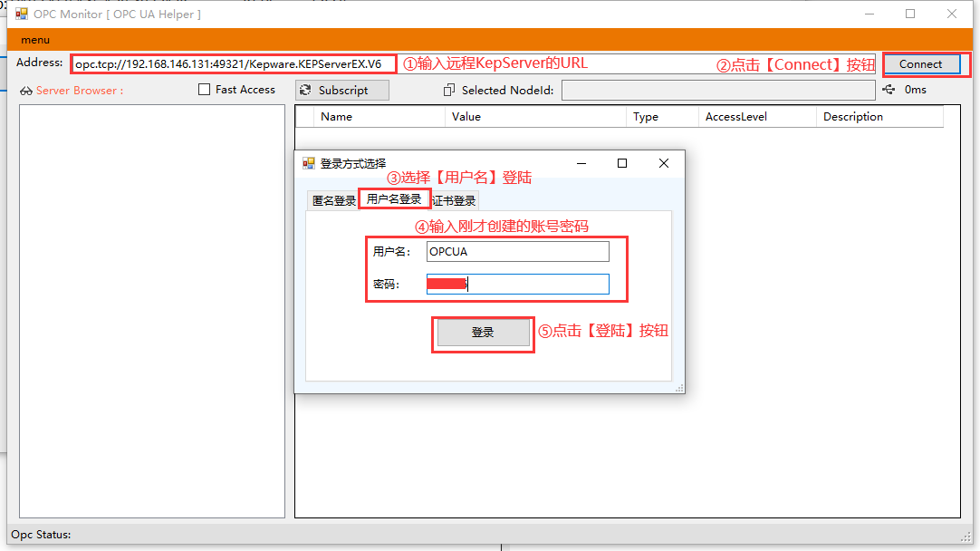Select the 用户名登录 tab
The image size is (980, 551).
point(396,198)
